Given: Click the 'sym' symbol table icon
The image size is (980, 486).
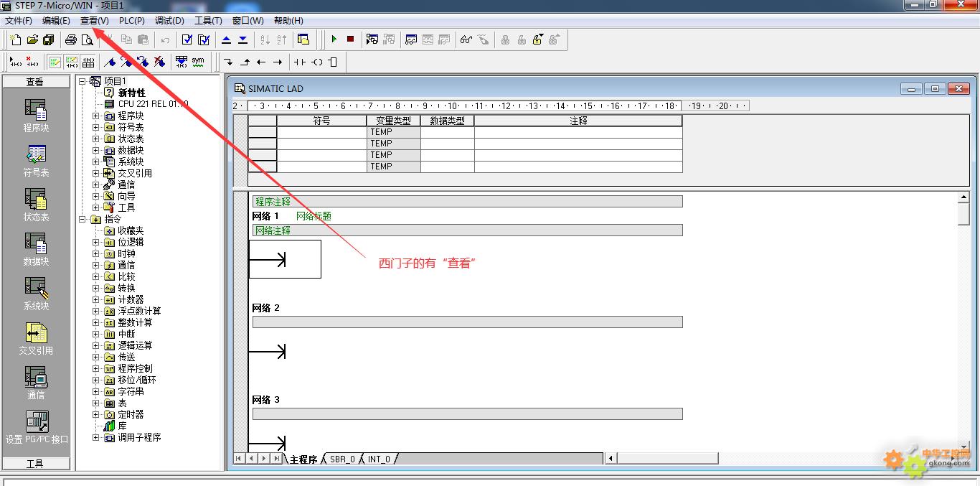Looking at the screenshot, I should point(198,62).
